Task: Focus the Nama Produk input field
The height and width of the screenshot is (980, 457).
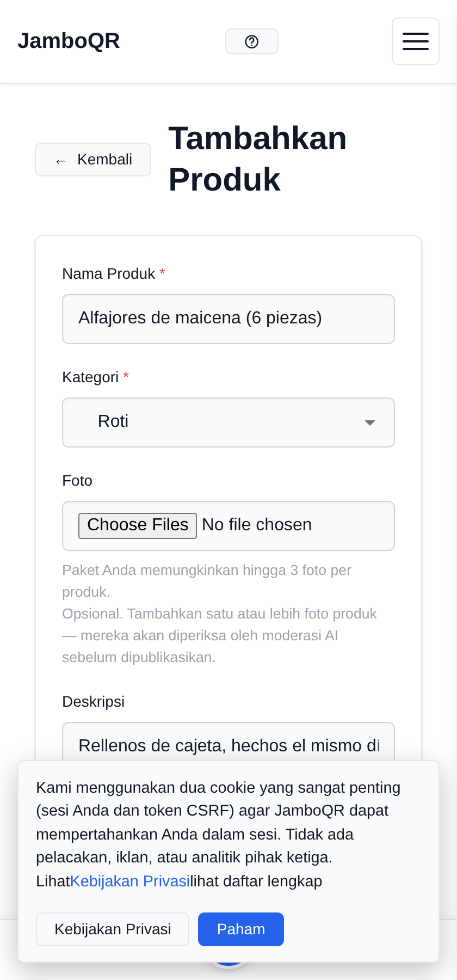Action: [228, 319]
